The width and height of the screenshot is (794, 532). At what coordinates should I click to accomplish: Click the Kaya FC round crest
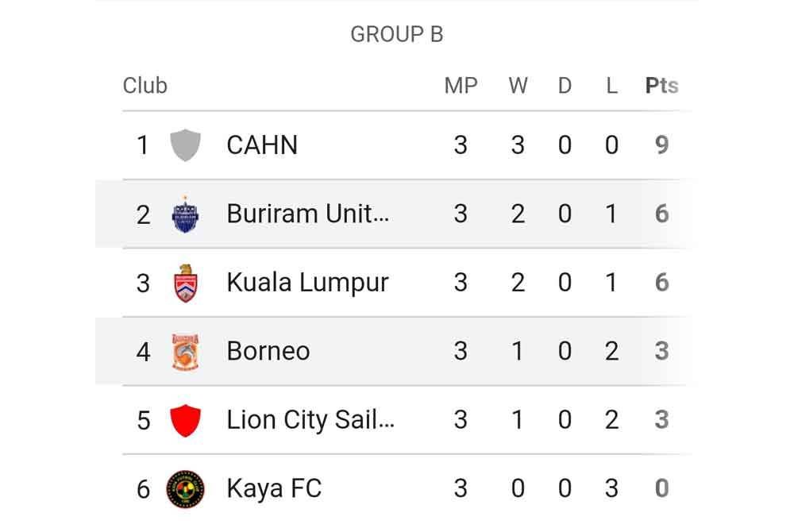point(186,489)
